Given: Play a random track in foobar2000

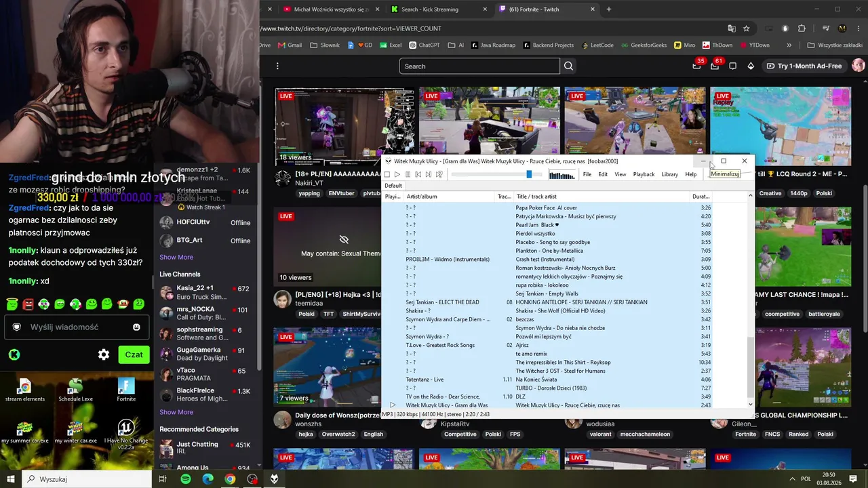Looking at the screenshot, I should (x=439, y=175).
